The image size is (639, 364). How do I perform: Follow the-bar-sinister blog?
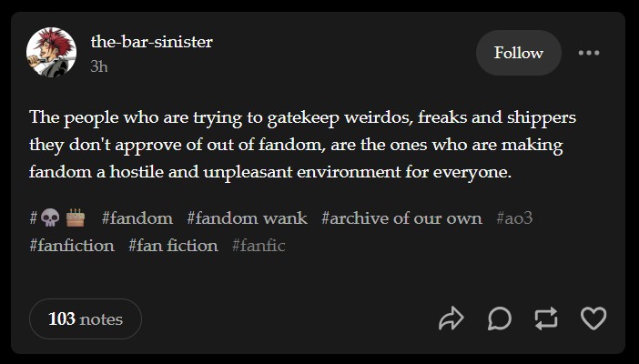tap(518, 53)
